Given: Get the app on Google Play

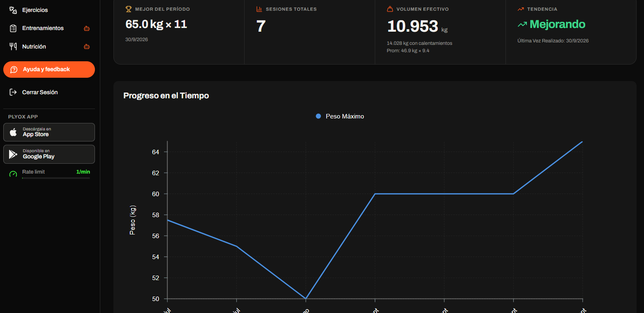Looking at the screenshot, I should [49, 154].
